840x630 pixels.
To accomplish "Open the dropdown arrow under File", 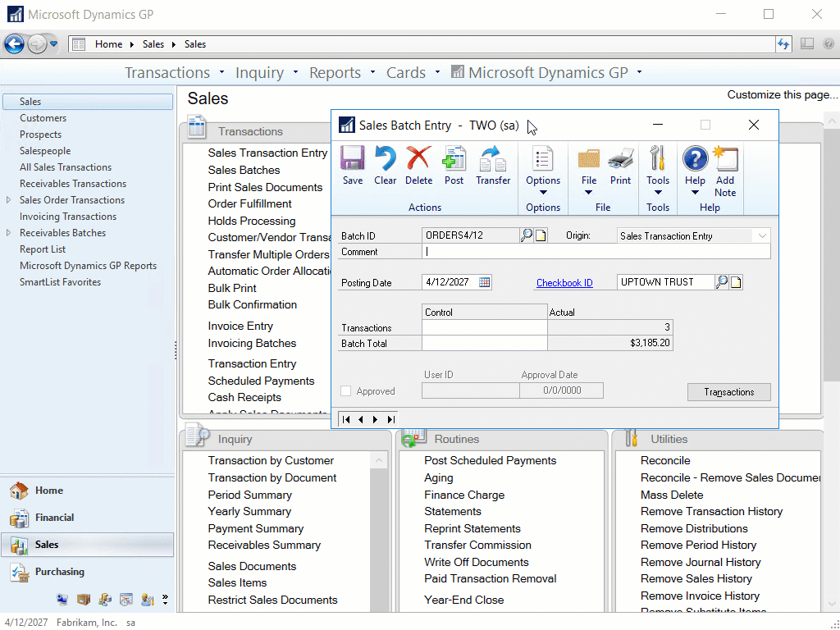I will [589, 192].
